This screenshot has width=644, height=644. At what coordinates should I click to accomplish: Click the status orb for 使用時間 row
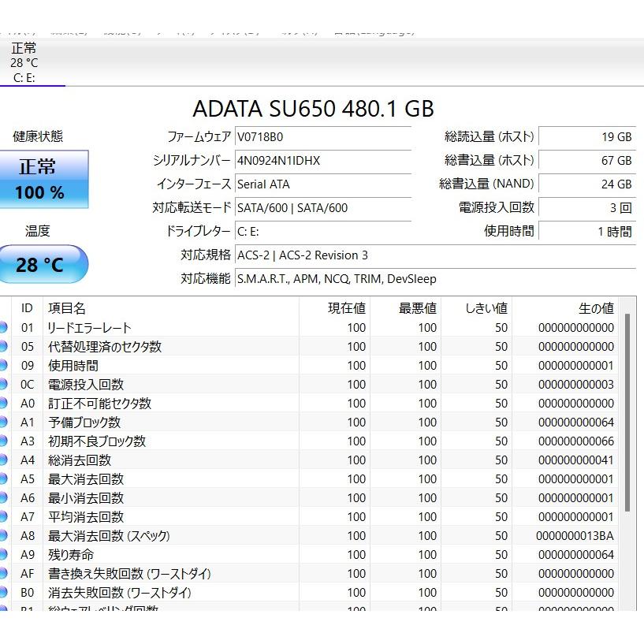click(x=2, y=366)
